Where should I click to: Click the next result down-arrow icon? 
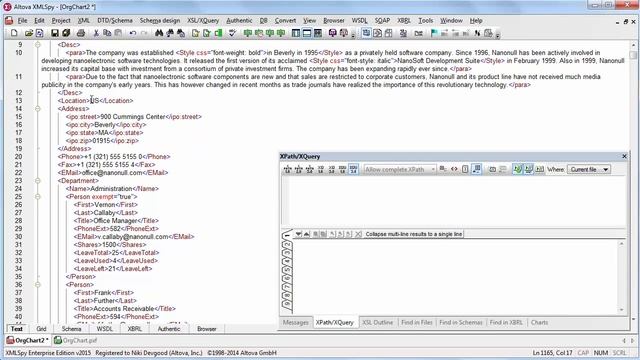pyautogui.click(x=298, y=234)
